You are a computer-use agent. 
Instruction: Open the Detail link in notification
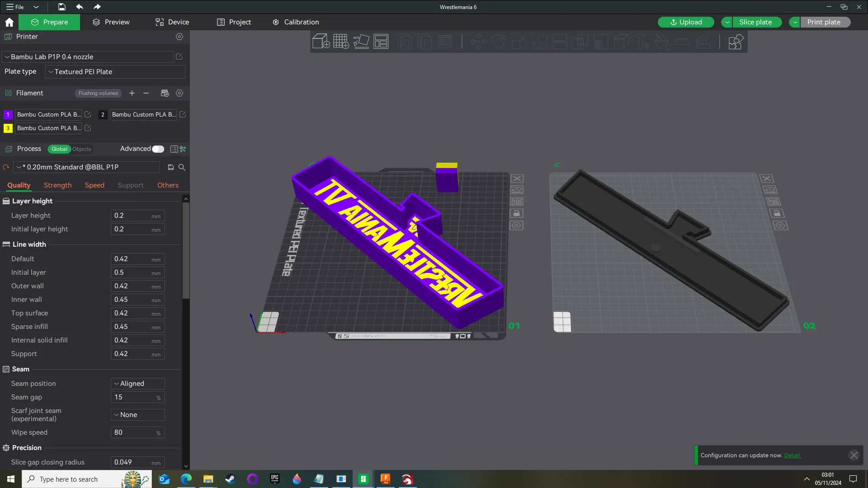click(x=793, y=455)
